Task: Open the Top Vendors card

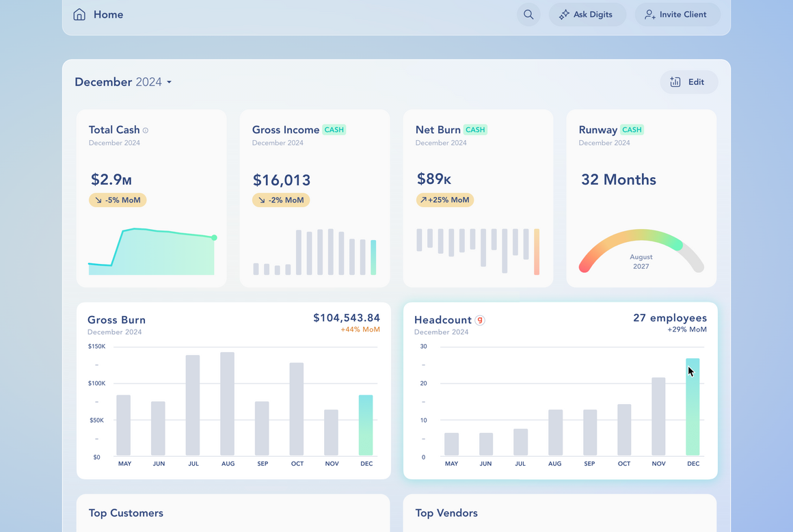Action: coord(560,513)
